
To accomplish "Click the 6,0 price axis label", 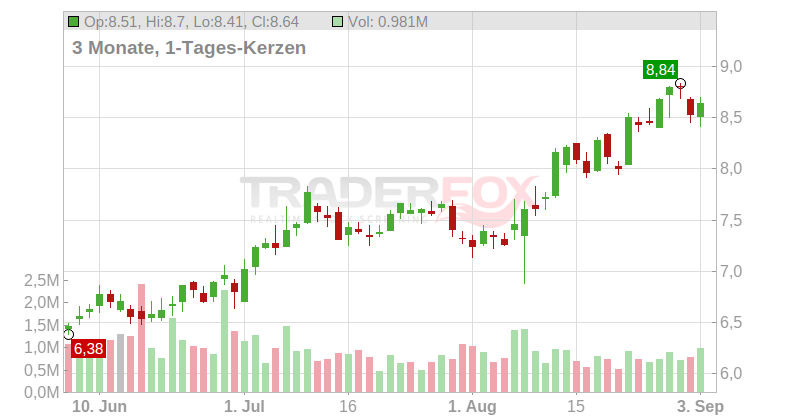I will (731, 374).
